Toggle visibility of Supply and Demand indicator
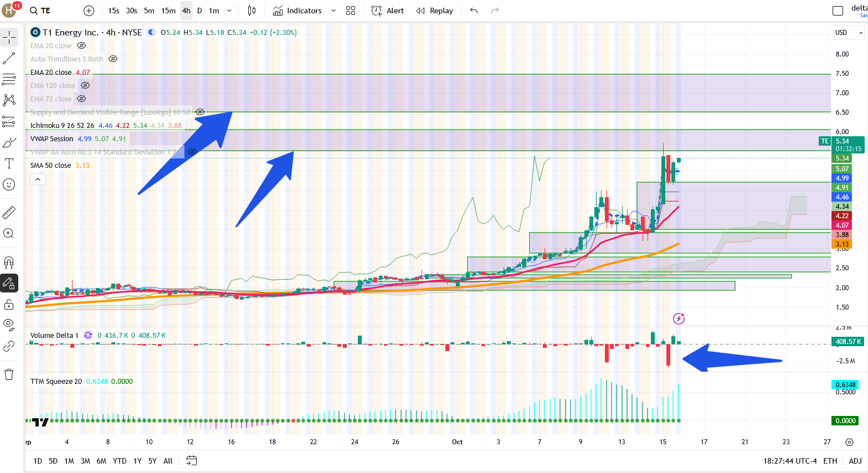The width and height of the screenshot is (868, 473). [x=200, y=112]
